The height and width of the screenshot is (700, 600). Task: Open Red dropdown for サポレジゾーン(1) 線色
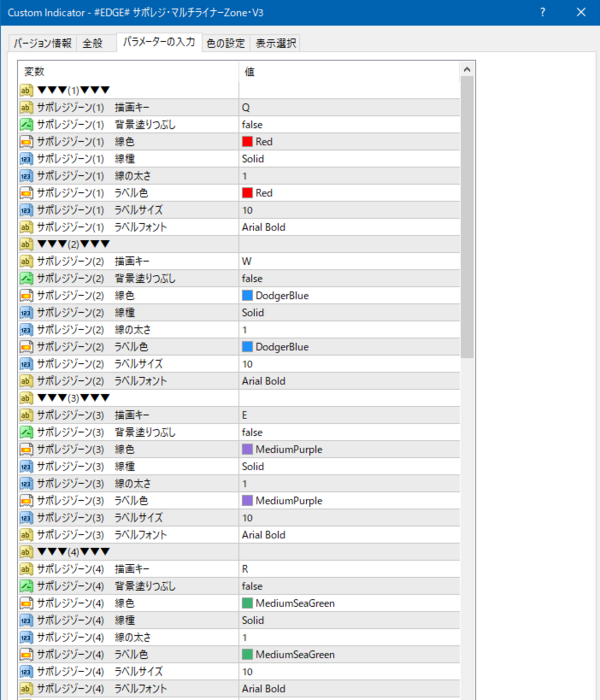click(x=349, y=142)
